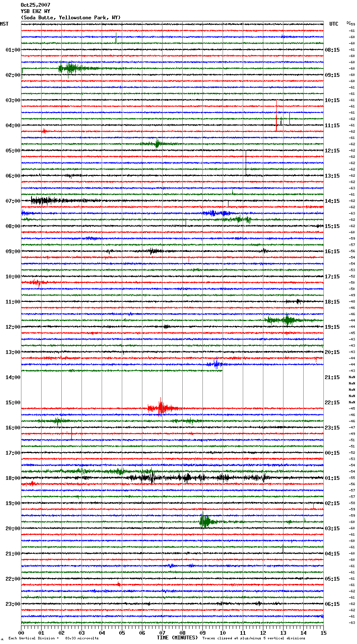
Task: Click the Traces clipped at plus/minus footer note
Action: pos(254,638)
